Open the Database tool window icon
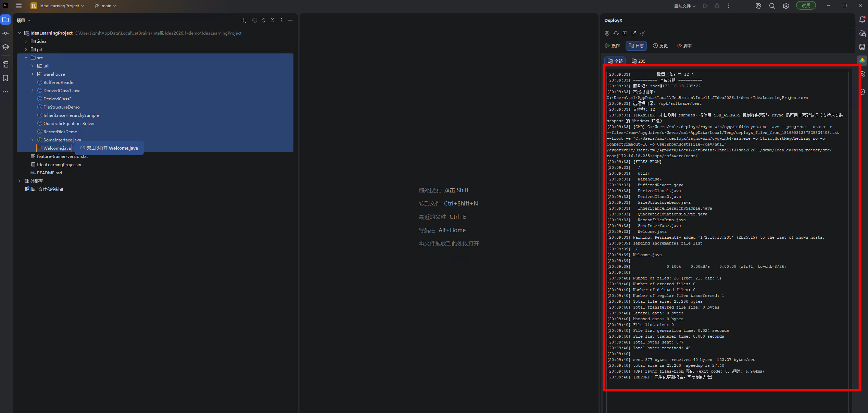Viewport: 868px width, 413px height. tap(862, 47)
